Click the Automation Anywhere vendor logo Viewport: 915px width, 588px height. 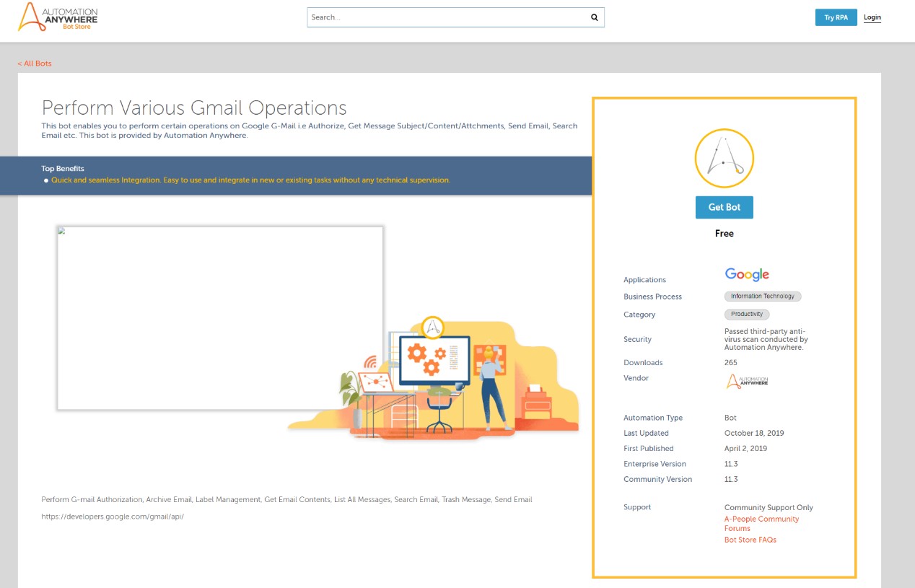tap(747, 381)
